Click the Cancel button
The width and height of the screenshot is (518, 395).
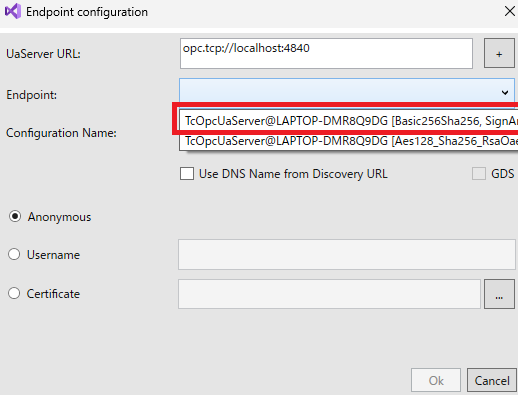coord(492,380)
